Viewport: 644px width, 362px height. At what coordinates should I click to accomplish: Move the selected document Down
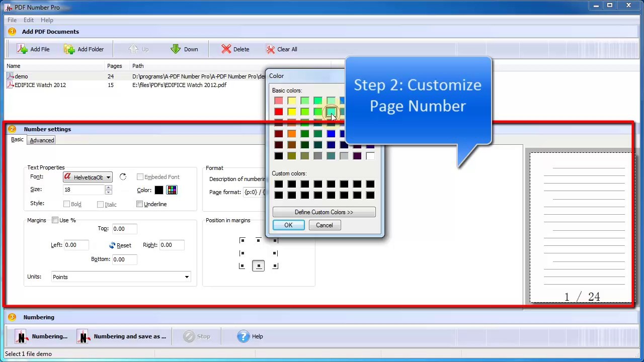185,49
